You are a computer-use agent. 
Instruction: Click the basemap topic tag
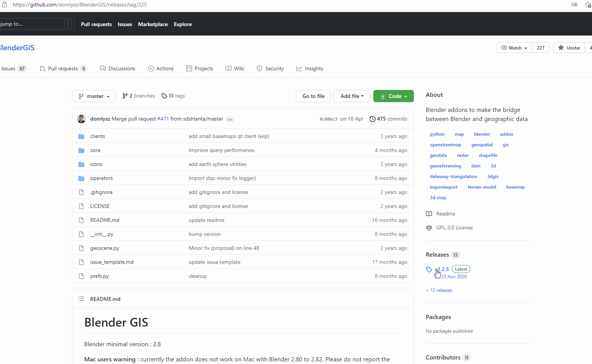pyautogui.click(x=516, y=187)
